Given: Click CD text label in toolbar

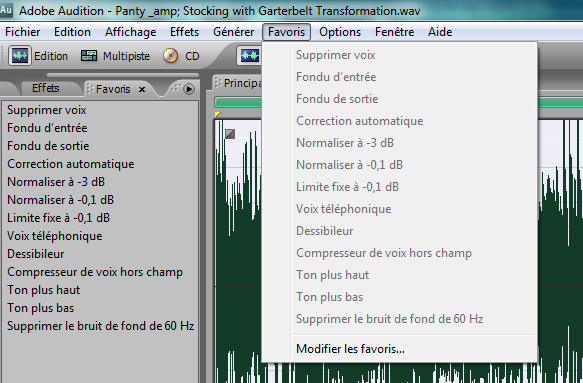Looking at the screenshot, I should tap(192, 56).
